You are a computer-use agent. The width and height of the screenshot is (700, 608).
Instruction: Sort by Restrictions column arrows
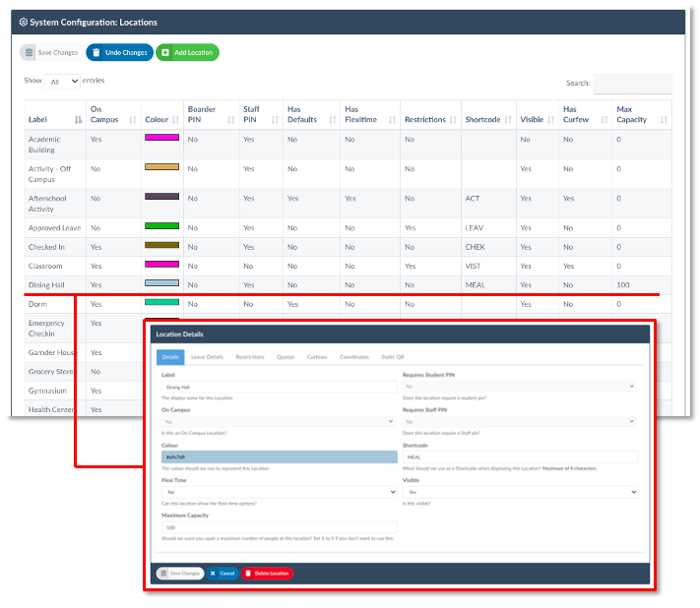(453, 120)
